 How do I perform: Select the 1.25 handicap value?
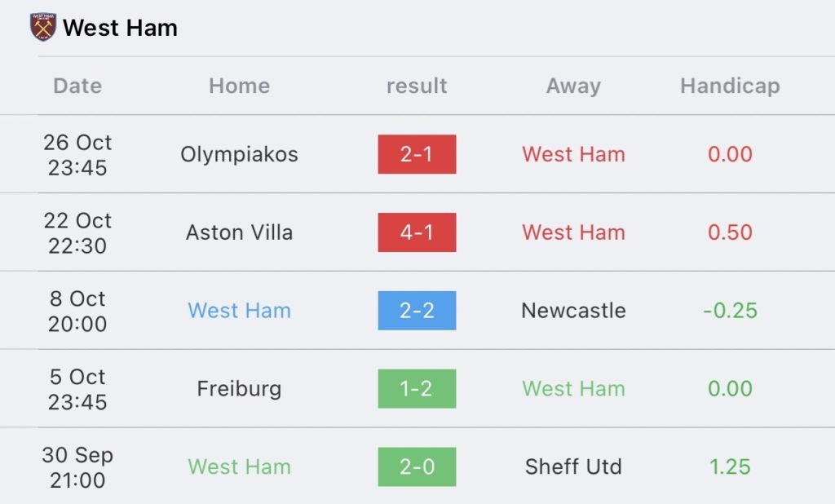730,467
